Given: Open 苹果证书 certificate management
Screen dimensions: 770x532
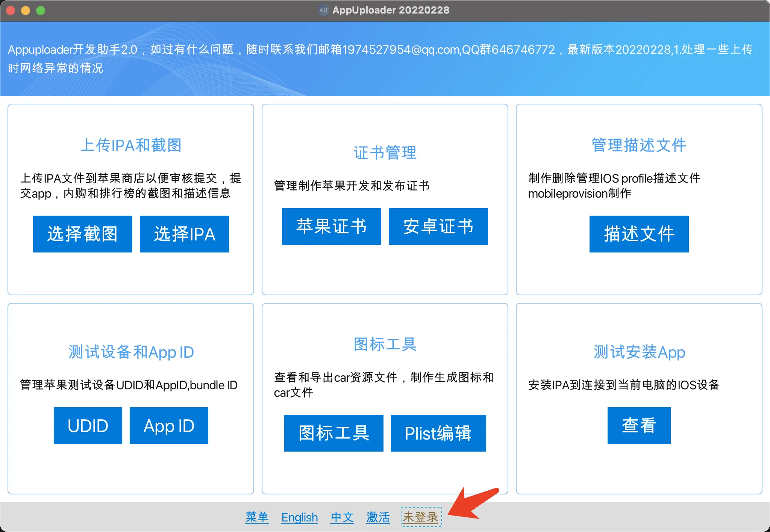Looking at the screenshot, I should pos(331,226).
